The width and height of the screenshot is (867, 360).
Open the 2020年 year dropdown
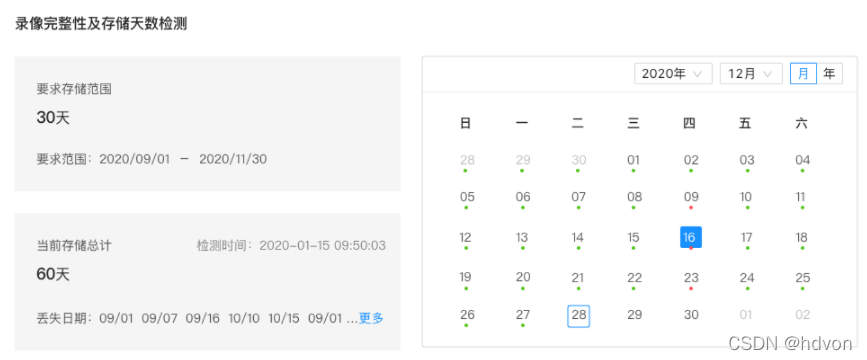tap(672, 74)
